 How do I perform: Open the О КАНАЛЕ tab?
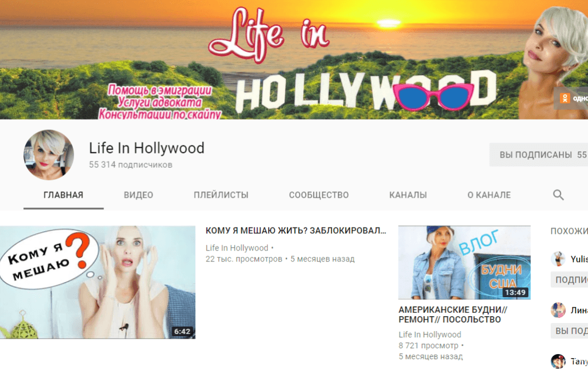click(x=489, y=195)
